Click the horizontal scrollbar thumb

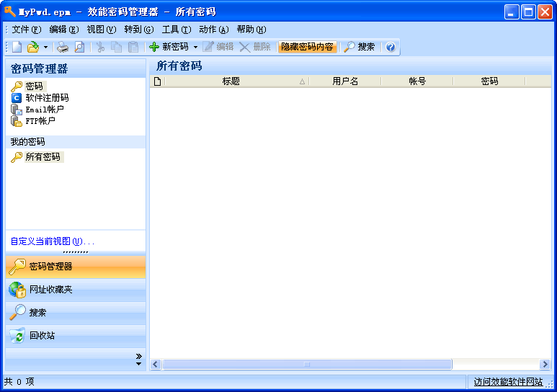click(x=307, y=365)
